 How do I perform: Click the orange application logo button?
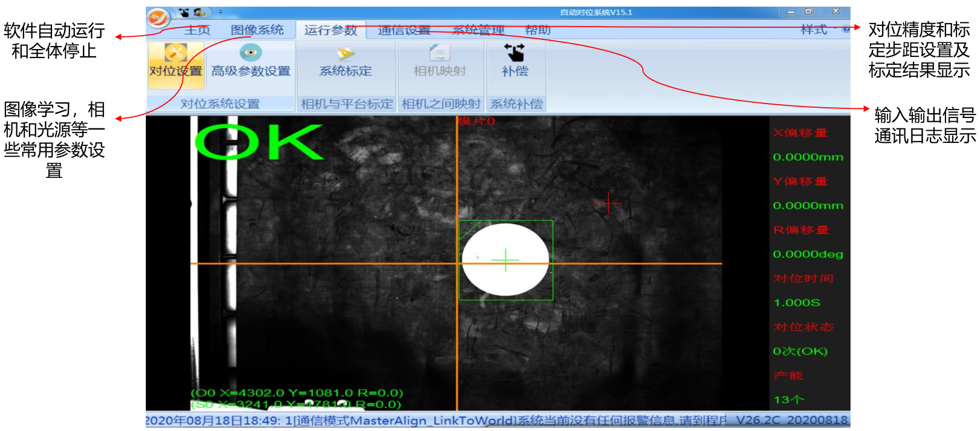coord(158,18)
